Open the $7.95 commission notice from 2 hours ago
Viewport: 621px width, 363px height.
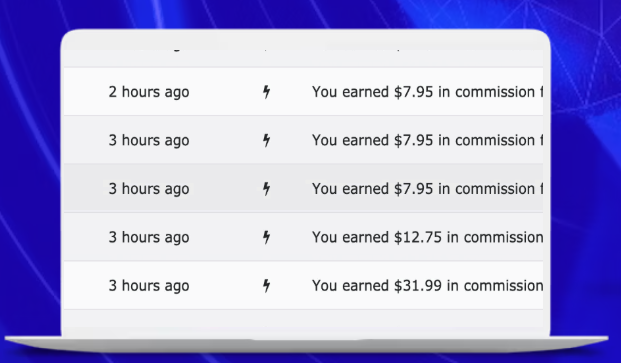click(427, 92)
